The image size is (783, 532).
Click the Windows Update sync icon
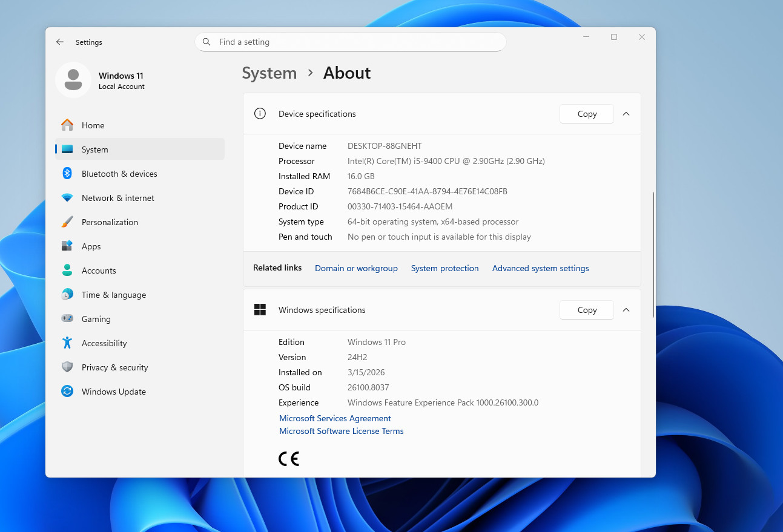coord(67,392)
